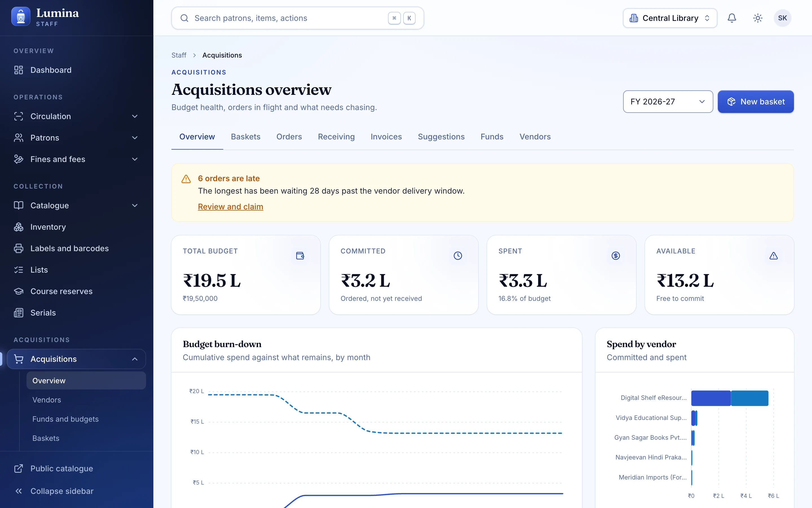Open the Suggestions tab
The height and width of the screenshot is (508, 812).
coord(441,137)
